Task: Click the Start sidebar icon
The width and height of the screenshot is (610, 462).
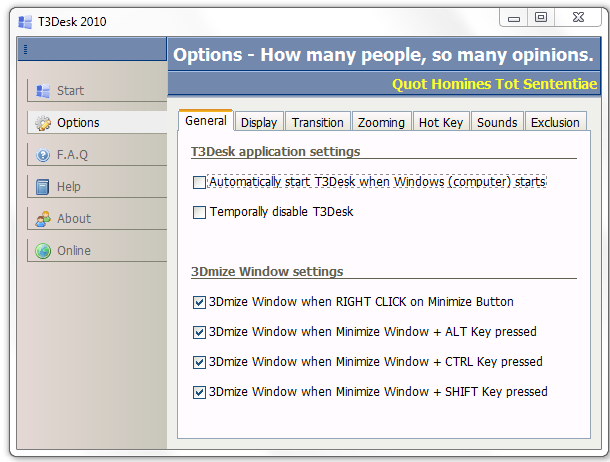Action: point(43,91)
